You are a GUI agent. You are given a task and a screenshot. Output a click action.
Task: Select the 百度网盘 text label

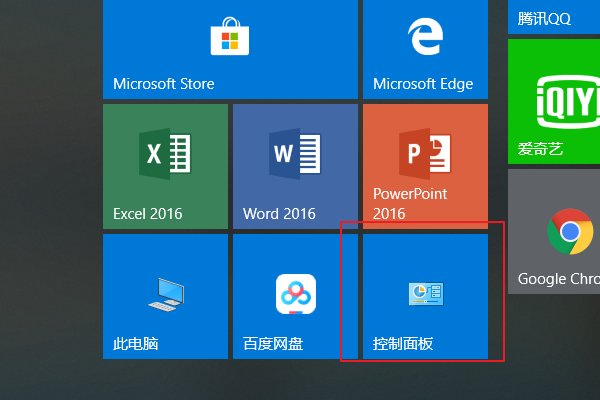[273, 345]
